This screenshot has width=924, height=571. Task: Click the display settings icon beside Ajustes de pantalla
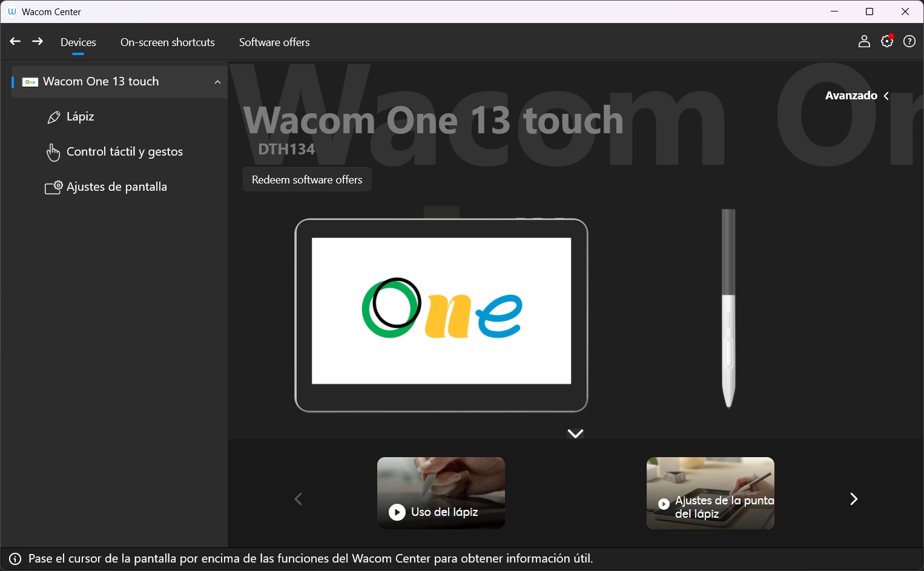coord(53,188)
